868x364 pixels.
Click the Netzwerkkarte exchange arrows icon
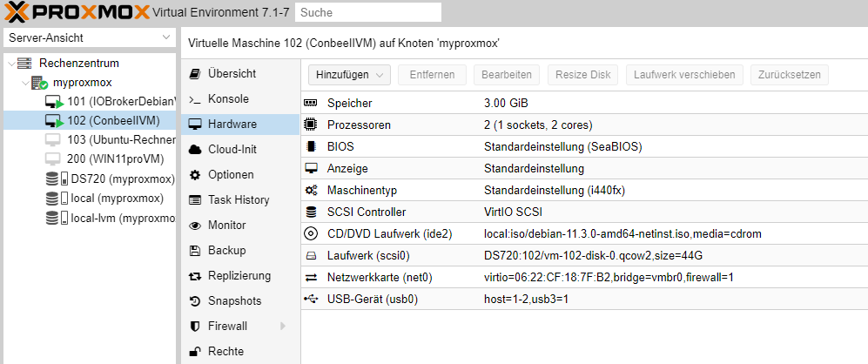click(x=311, y=278)
